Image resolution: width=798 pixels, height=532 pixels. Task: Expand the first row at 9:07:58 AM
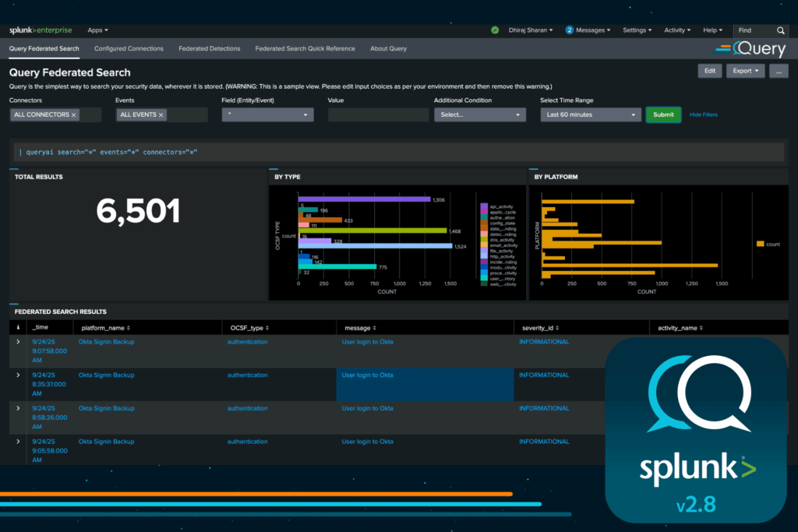pyautogui.click(x=18, y=342)
